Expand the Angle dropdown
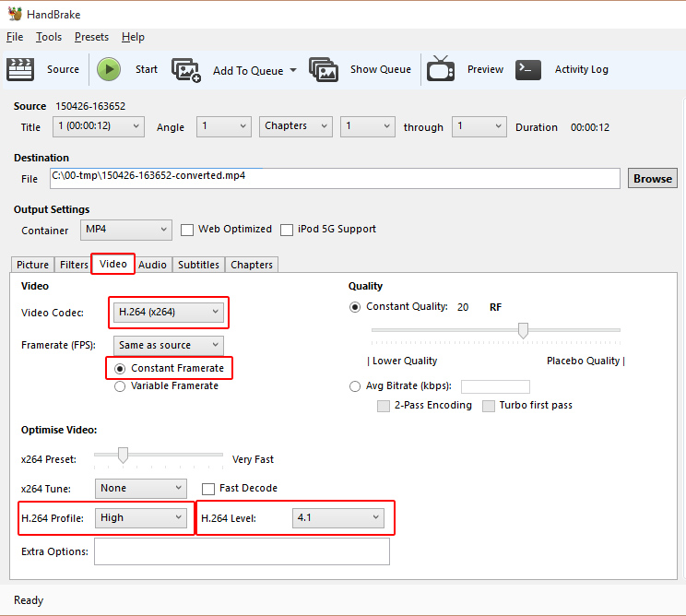This screenshot has width=686, height=616. click(x=224, y=126)
